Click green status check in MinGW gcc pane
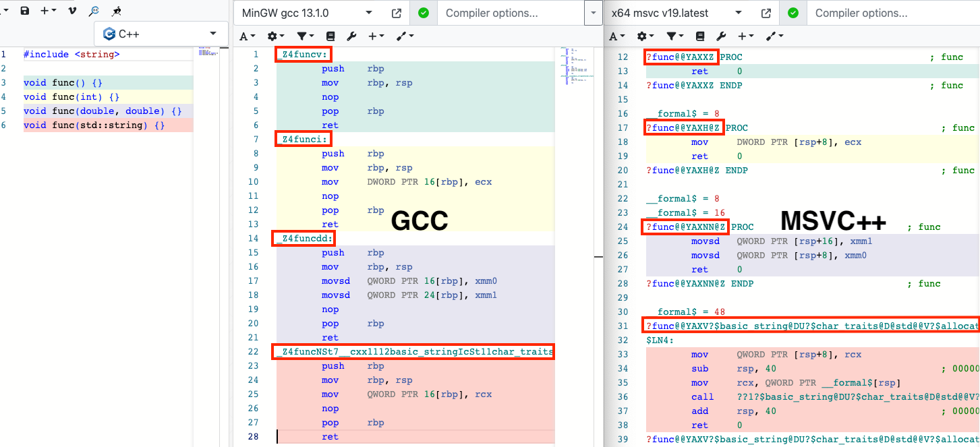The width and height of the screenshot is (980, 447). pos(423,13)
